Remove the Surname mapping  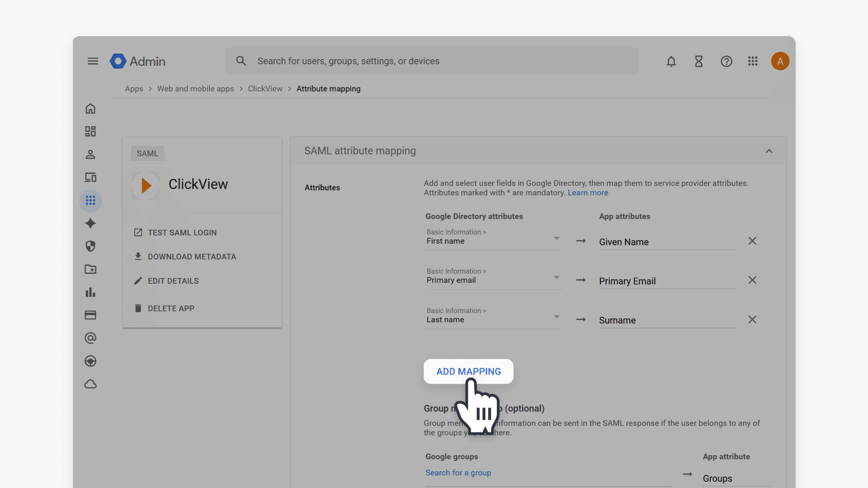click(x=752, y=319)
